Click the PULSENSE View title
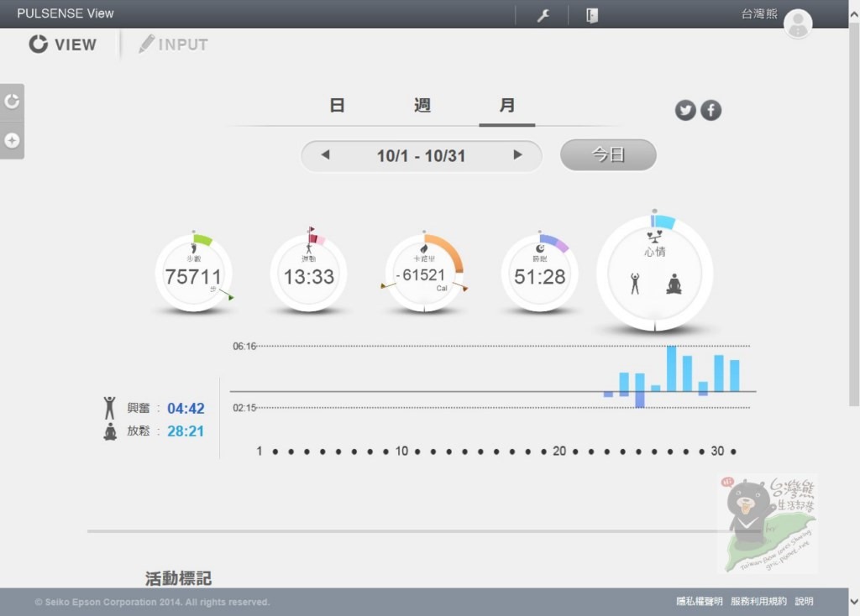 [x=66, y=13]
